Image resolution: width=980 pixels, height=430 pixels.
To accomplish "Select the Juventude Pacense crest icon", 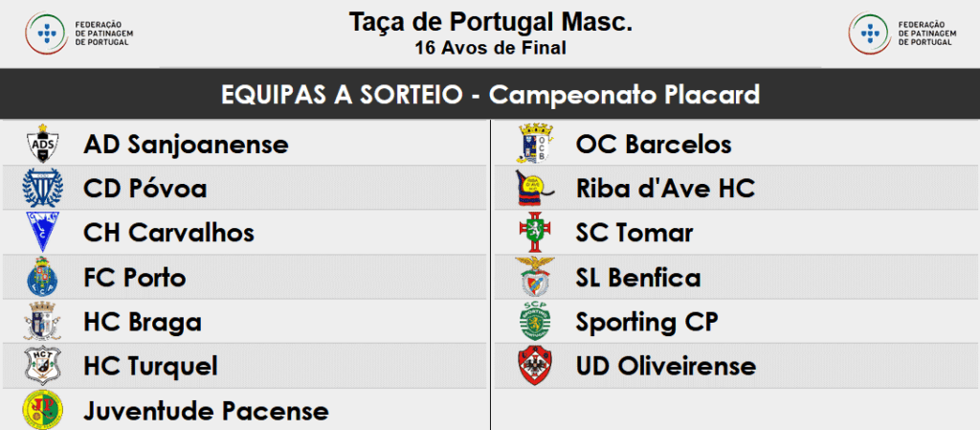I will click(43, 410).
